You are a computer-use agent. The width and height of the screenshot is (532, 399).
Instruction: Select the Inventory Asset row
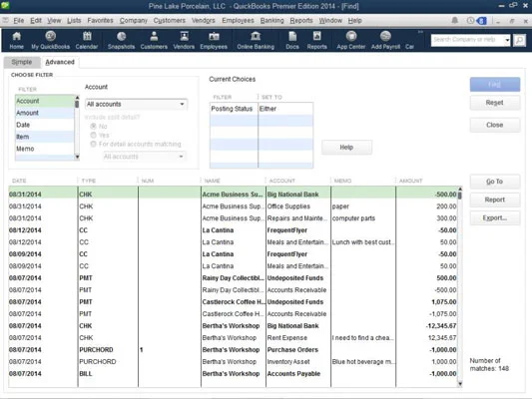tap(234, 362)
